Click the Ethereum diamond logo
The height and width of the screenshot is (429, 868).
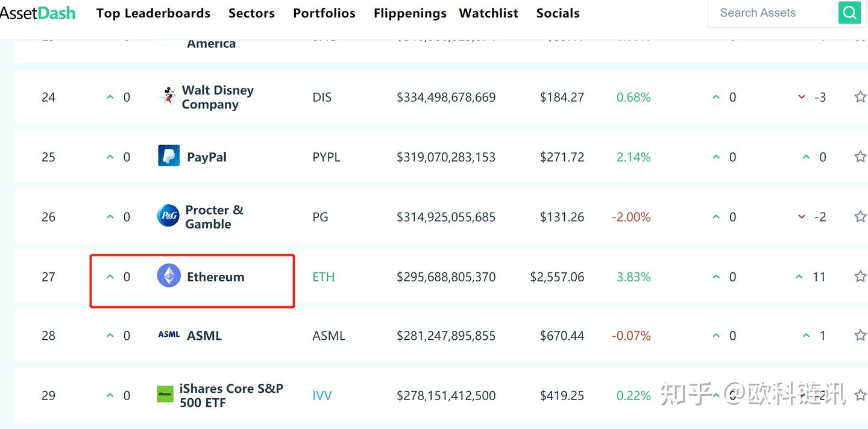coord(169,276)
